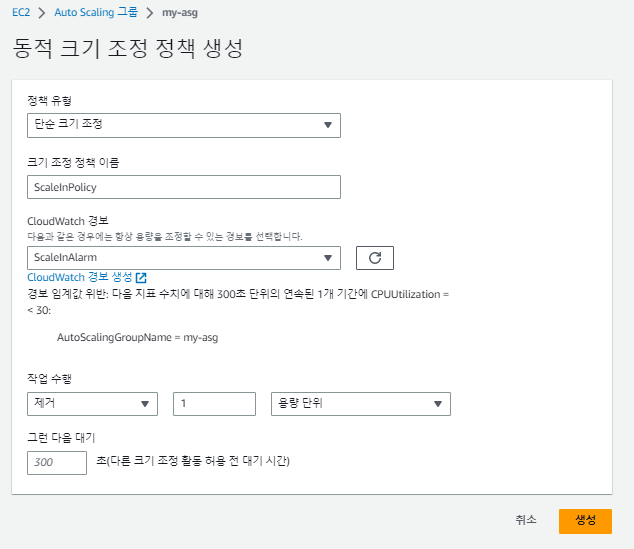Click the external link icon beside 경보 생성
The width and height of the screenshot is (634, 549).
coord(141,278)
